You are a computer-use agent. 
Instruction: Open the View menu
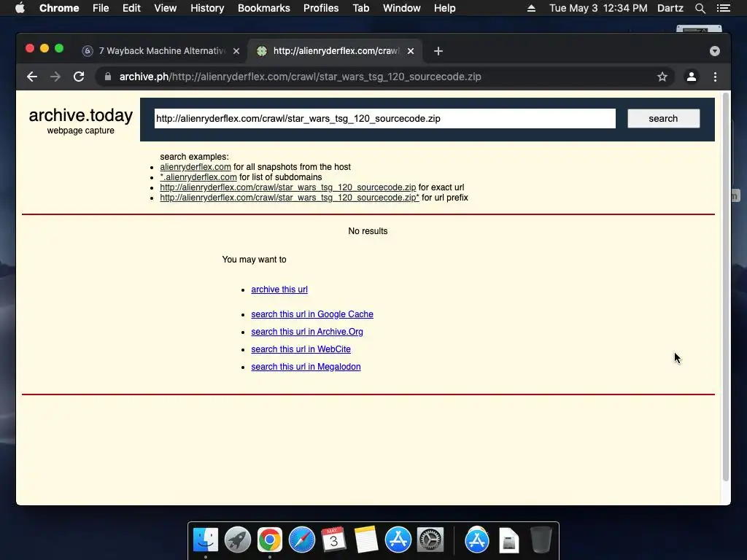point(166,8)
